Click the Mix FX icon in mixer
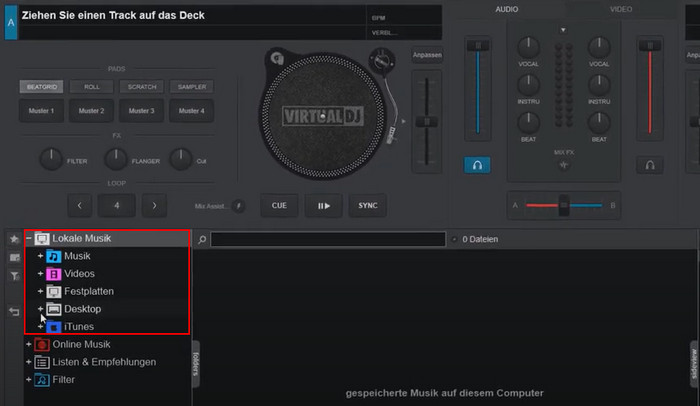The height and width of the screenshot is (406, 700). click(563, 165)
